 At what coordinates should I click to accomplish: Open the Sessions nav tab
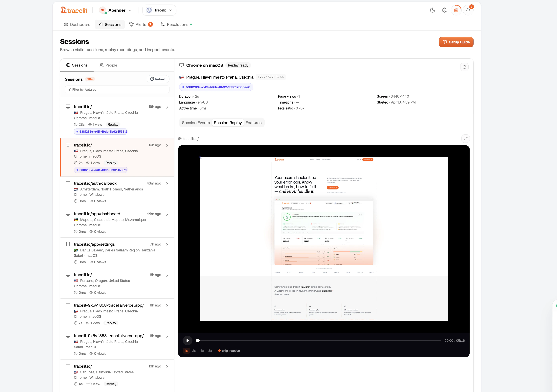click(x=110, y=25)
